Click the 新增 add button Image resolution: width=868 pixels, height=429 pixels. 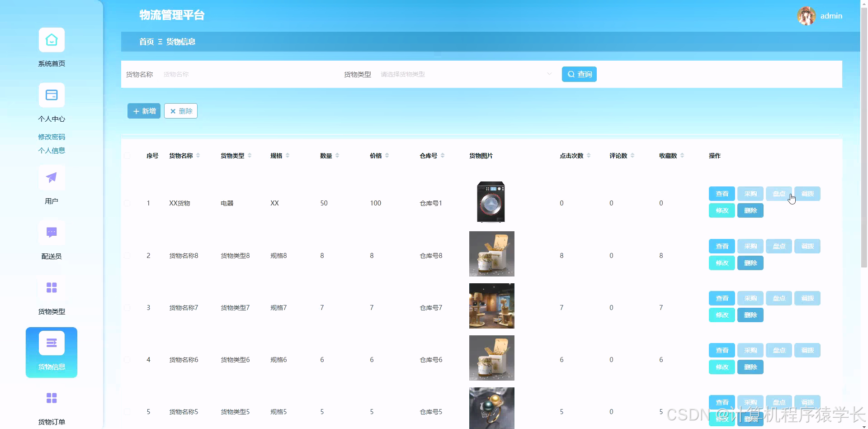(144, 111)
